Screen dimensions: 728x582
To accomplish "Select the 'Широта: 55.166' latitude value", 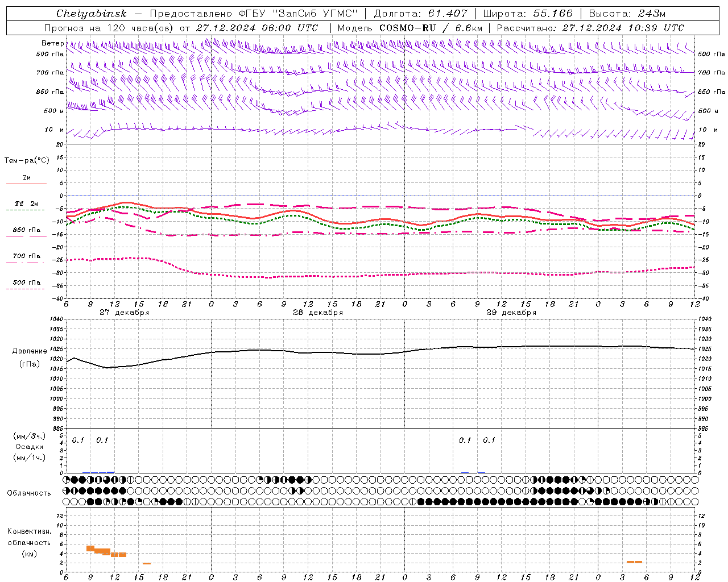I will pyautogui.click(x=528, y=14).
